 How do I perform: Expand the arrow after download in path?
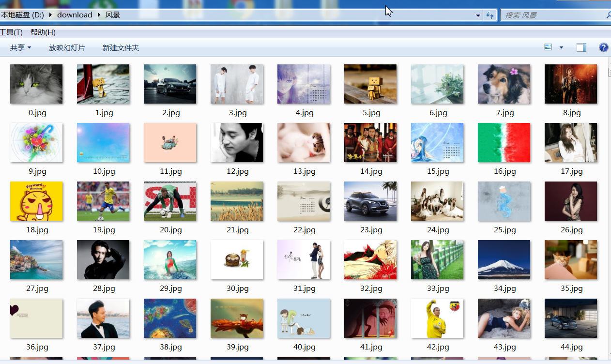99,15
